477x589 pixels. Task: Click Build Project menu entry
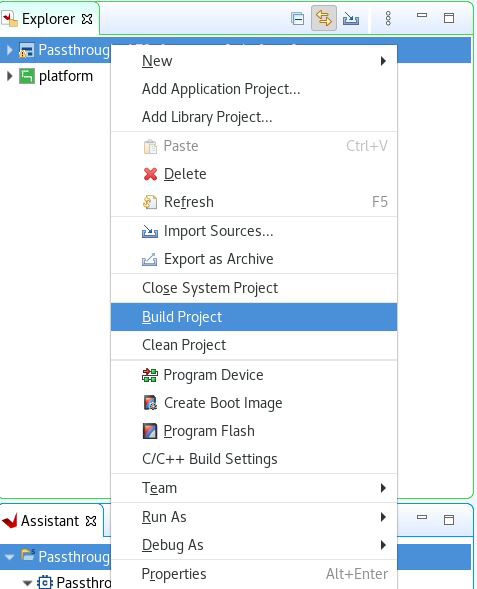254,317
